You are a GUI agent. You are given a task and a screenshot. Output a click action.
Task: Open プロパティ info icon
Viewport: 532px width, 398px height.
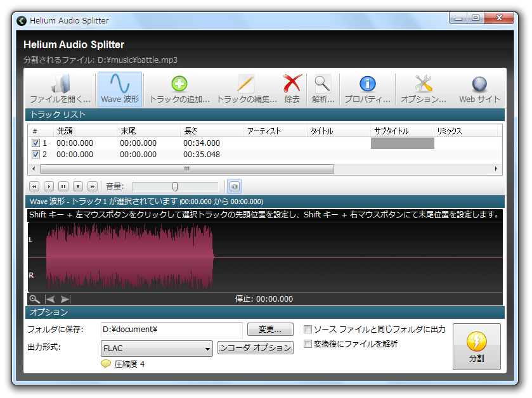pyautogui.click(x=367, y=89)
